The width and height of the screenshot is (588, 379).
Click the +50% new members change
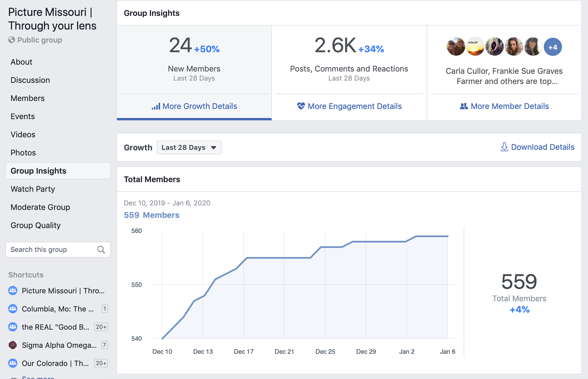pos(207,49)
